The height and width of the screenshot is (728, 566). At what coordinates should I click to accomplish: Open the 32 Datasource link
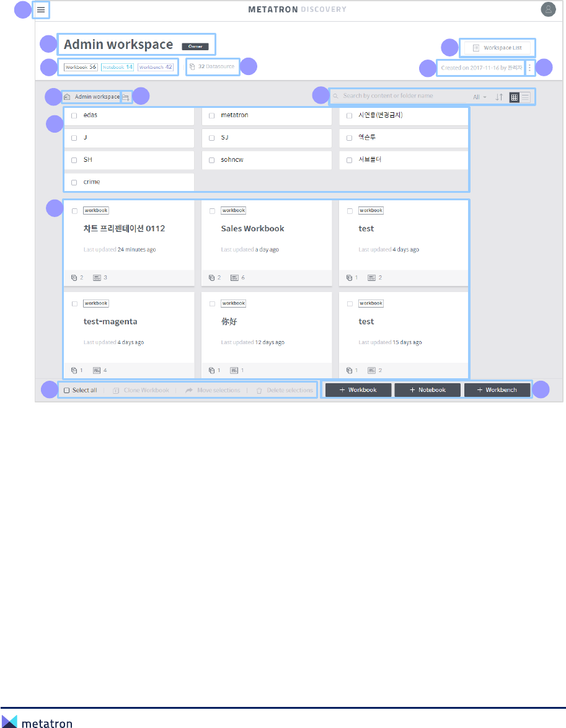212,67
